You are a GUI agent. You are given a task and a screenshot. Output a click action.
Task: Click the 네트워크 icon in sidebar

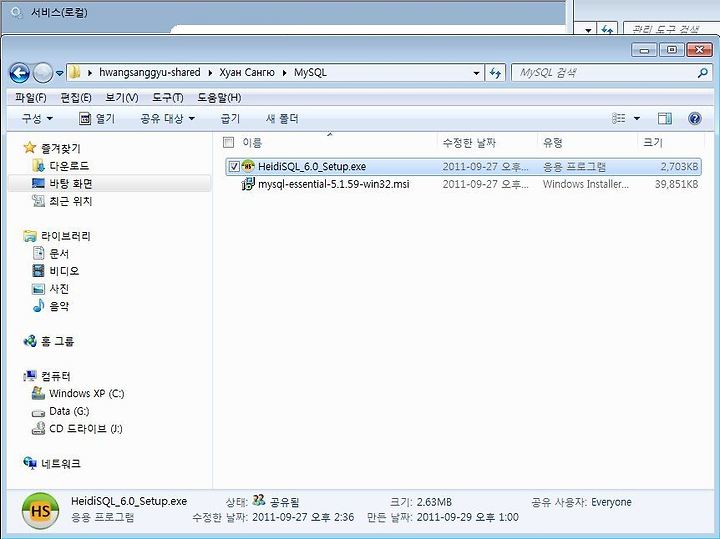click(30, 463)
